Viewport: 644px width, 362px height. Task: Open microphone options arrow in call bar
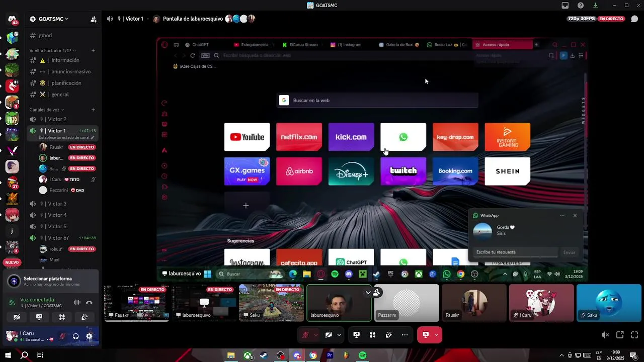(x=315, y=335)
